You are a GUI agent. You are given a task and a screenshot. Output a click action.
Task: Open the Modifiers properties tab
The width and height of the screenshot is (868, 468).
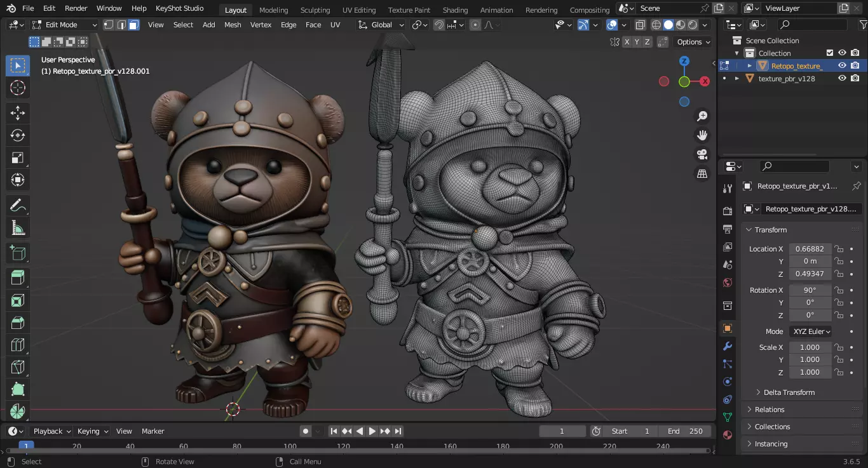(728, 346)
